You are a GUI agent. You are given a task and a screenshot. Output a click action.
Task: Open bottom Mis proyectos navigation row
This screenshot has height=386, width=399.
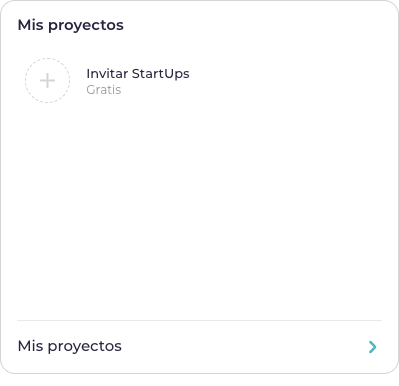click(x=199, y=347)
